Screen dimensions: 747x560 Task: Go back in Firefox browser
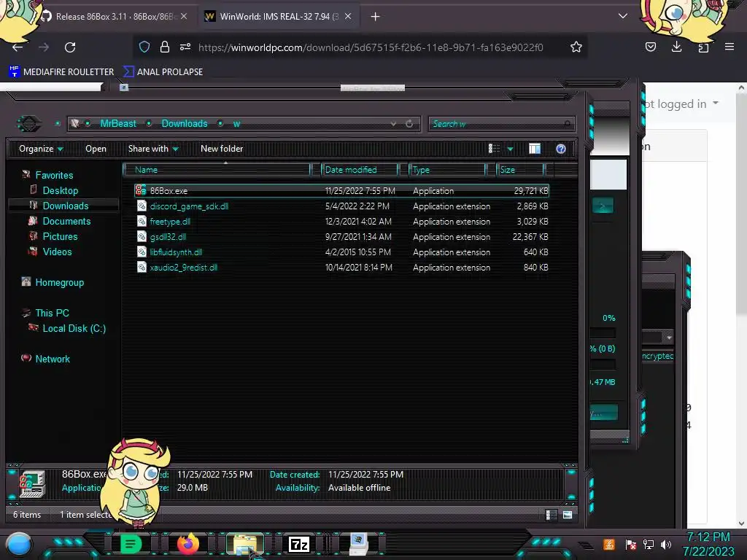[18, 47]
